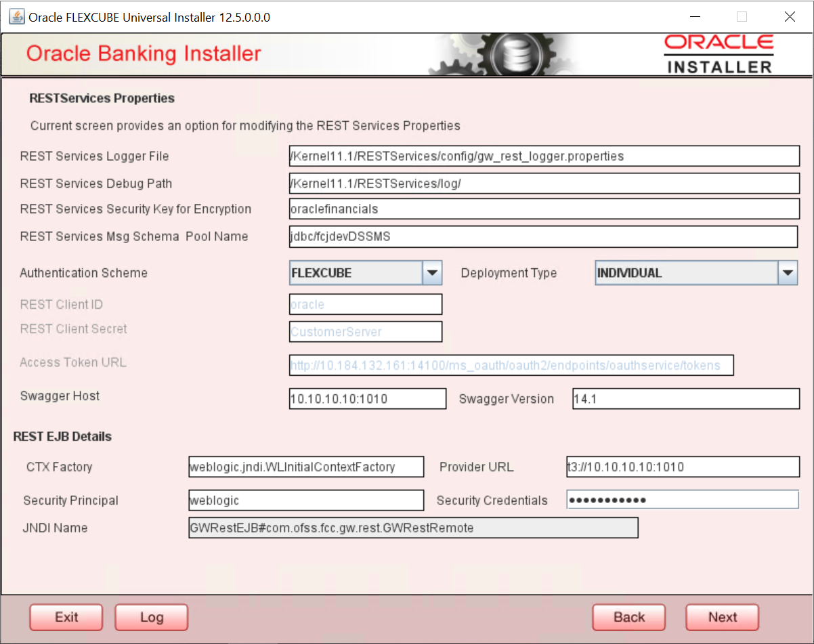The height and width of the screenshot is (644, 814).
Task: Minimize the installer window
Action: (x=694, y=17)
